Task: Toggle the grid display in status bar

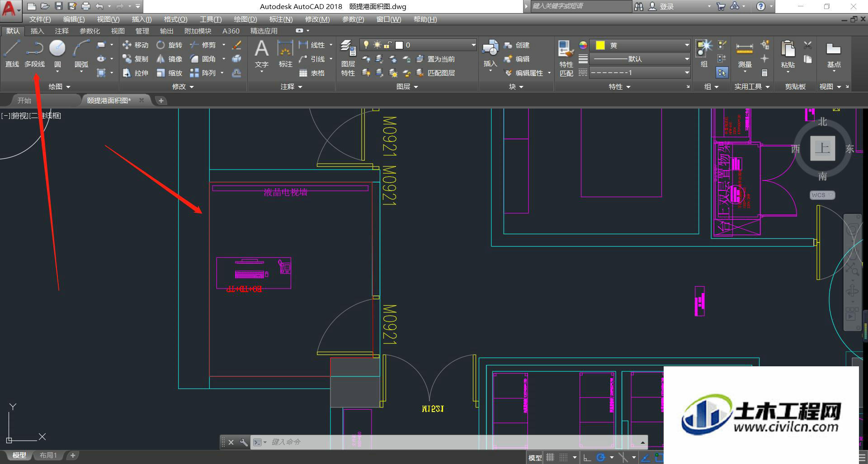Action: [550, 457]
